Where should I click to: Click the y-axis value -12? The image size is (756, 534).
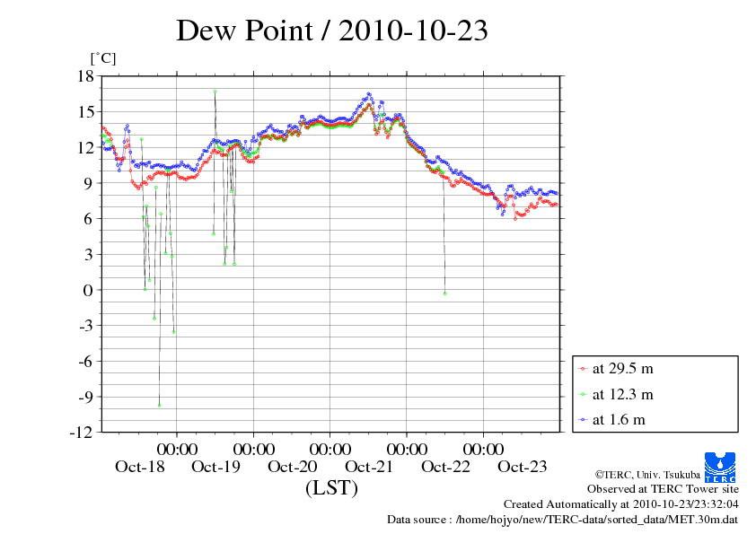(x=82, y=433)
